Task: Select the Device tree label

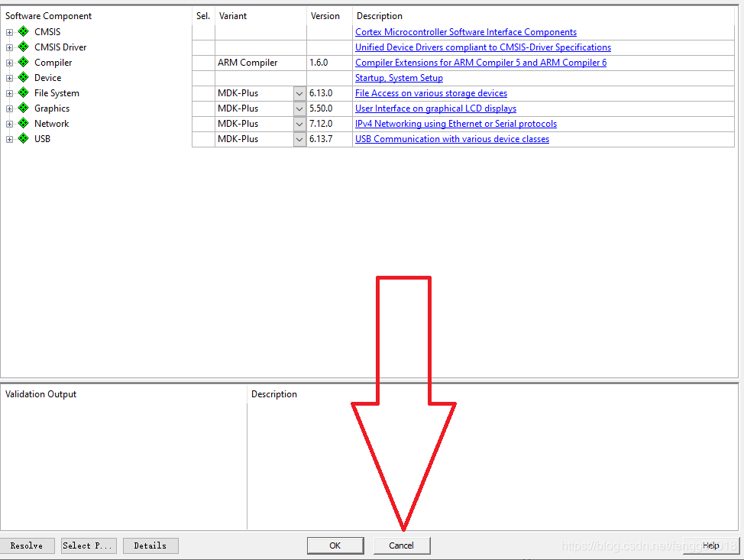Action: tap(47, 77)
